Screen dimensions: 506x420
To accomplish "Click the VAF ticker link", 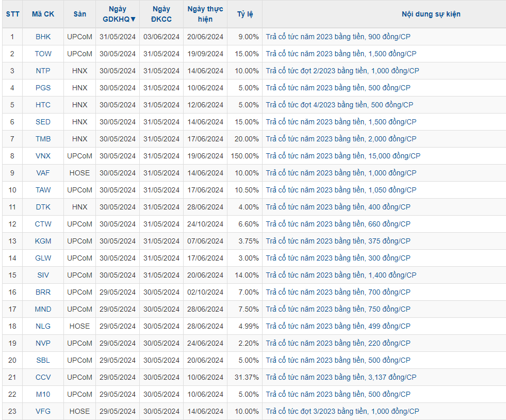I will pyautogui.click(x=43, y=173).
